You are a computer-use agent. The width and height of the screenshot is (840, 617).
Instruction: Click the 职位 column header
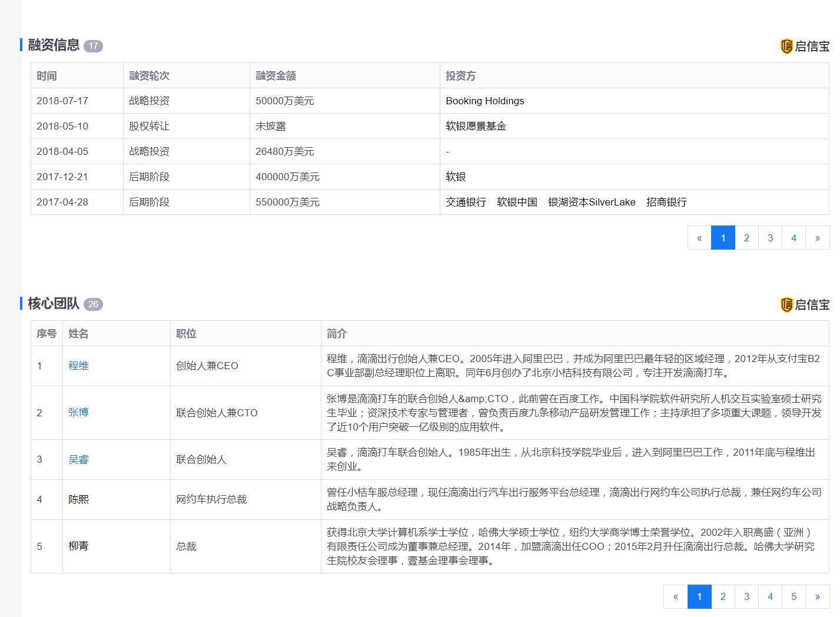pyautogui.click(x=186, y=334)
